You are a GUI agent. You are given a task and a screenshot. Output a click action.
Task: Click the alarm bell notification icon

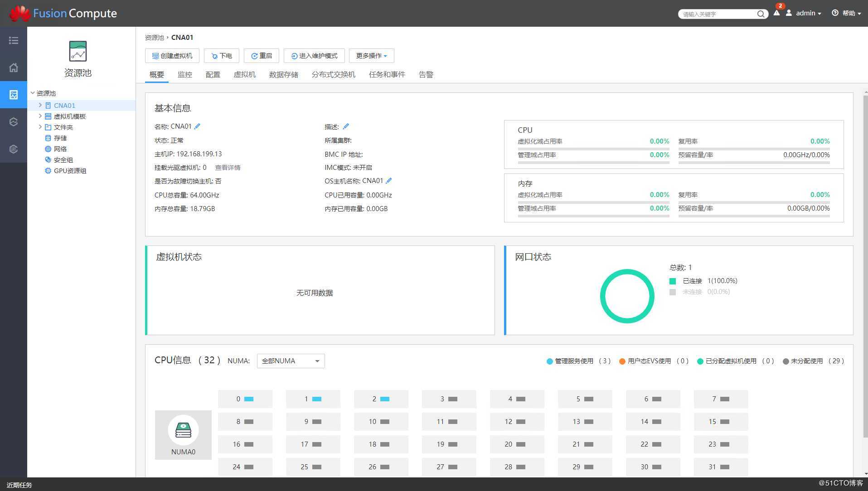point(776,13)
